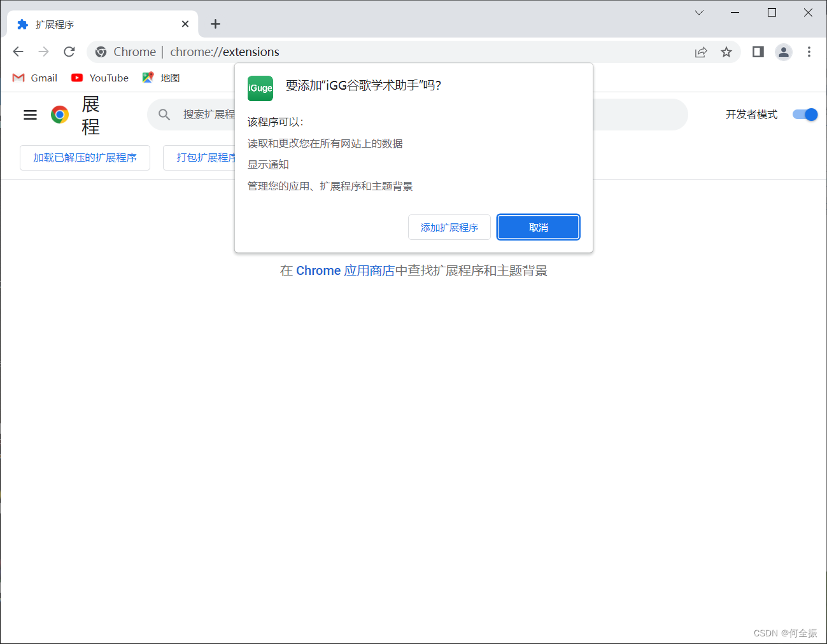This screenshot has width=827, height=644.
Task: Click the back navigation arrow
Action: (18, 52)
